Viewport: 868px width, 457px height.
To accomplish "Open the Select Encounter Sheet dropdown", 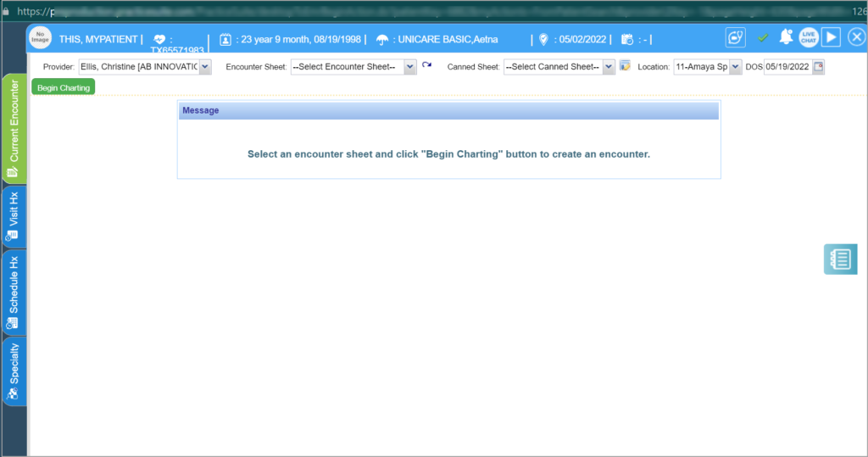I will (x=410, y=67).
